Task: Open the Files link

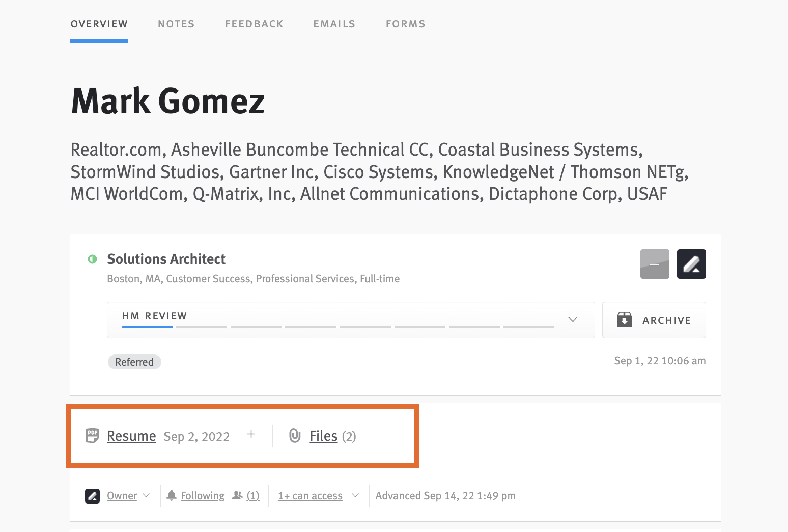Action: 323,436
